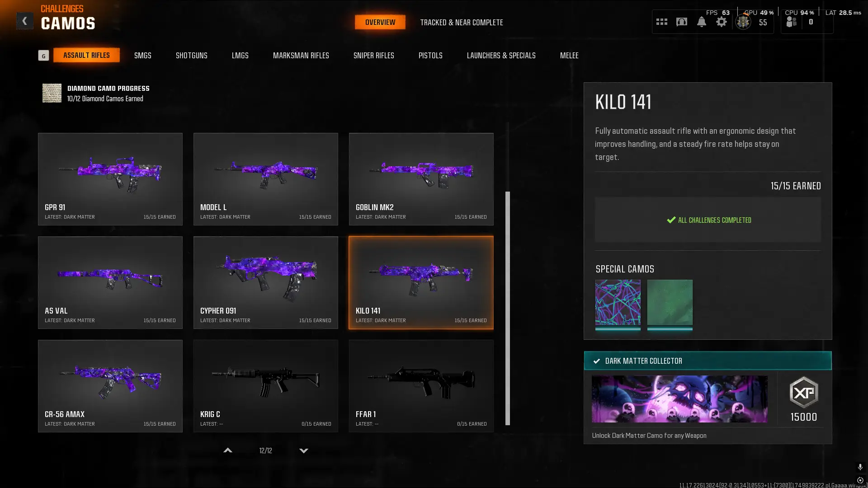Open the player emblem showing level 55
This screenshot has height=488, width=868.
pyautogui.click(x=743, y=22)
